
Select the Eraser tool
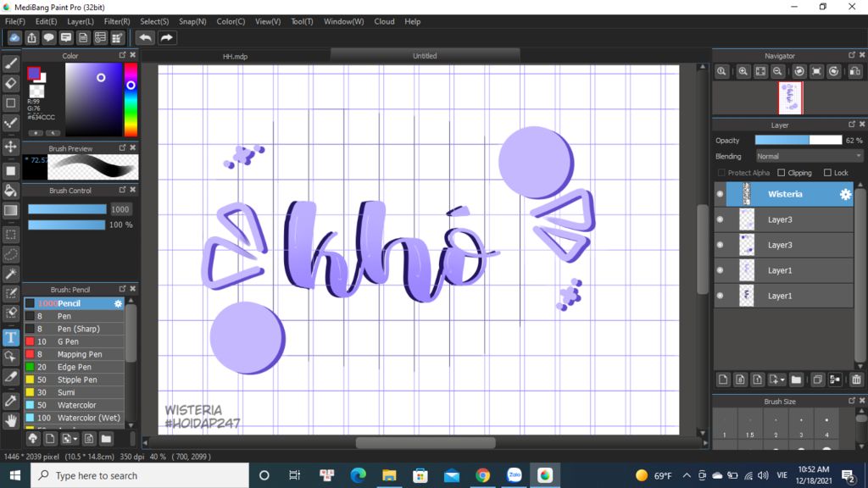(x=10, y=84)
